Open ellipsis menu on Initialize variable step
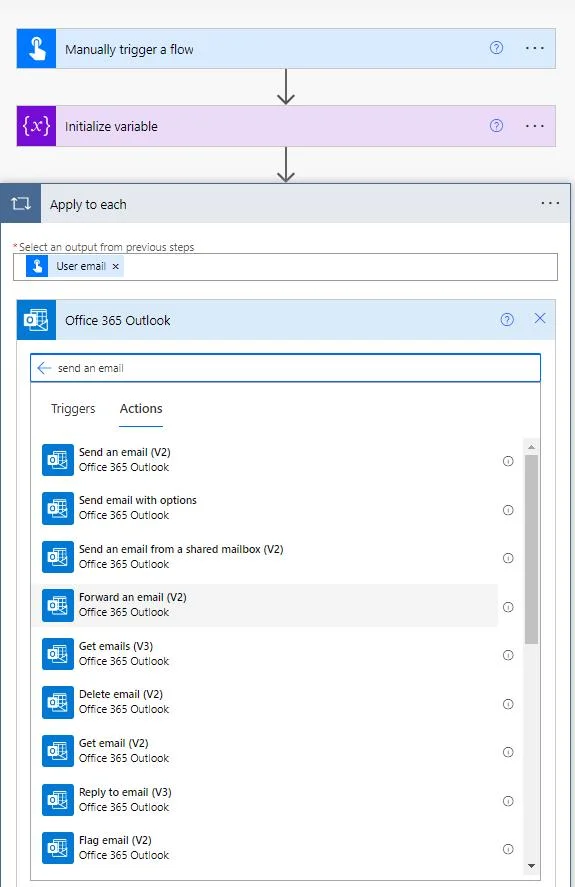Image resolution: width=575 pixels, height=887 pixels. coord(535,126)
